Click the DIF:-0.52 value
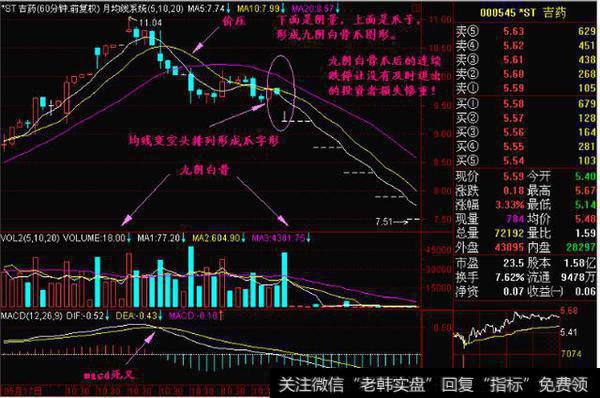 click(x=85, y=316)
